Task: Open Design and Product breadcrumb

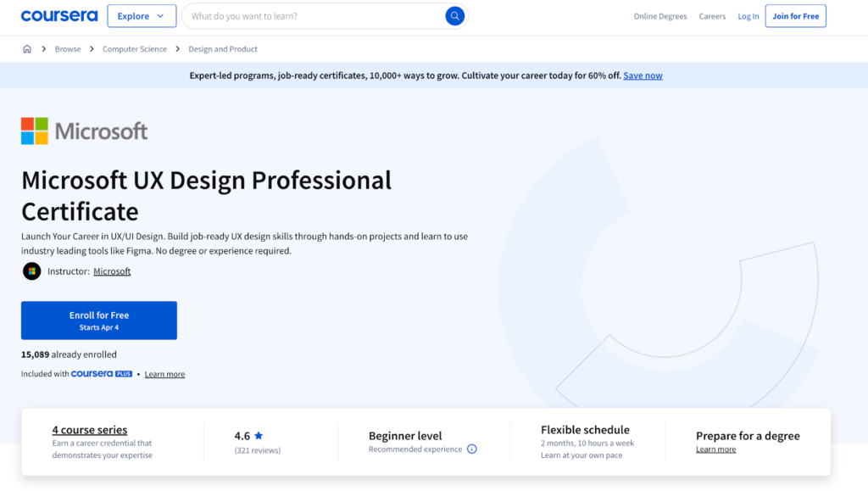Action: pyautogui.click(x=223, y=48)
